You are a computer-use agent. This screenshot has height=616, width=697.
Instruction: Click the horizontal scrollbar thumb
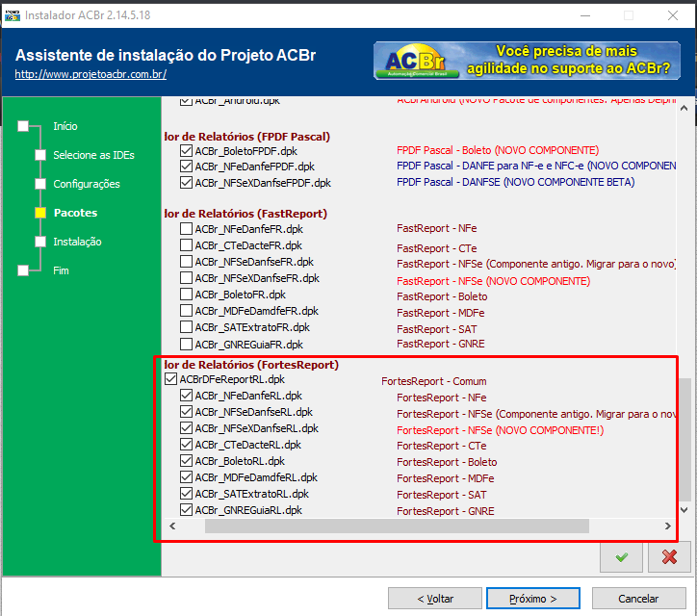coord(397,526)
